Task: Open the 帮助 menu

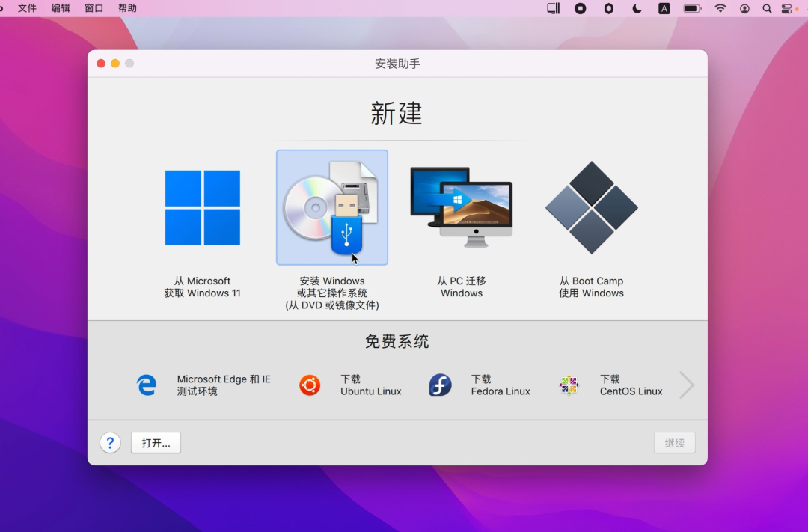Action: (126, 8)
